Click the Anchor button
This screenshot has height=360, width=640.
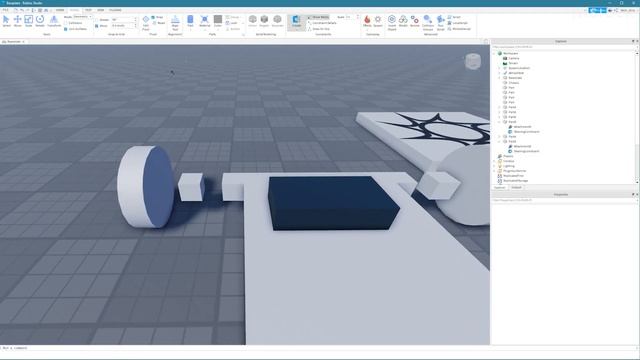point(233,29)
